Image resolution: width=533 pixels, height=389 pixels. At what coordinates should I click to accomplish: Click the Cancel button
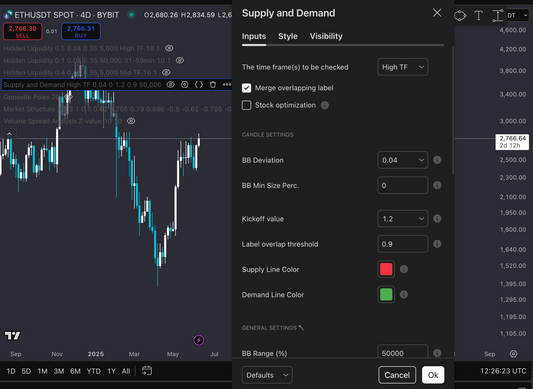397,375
